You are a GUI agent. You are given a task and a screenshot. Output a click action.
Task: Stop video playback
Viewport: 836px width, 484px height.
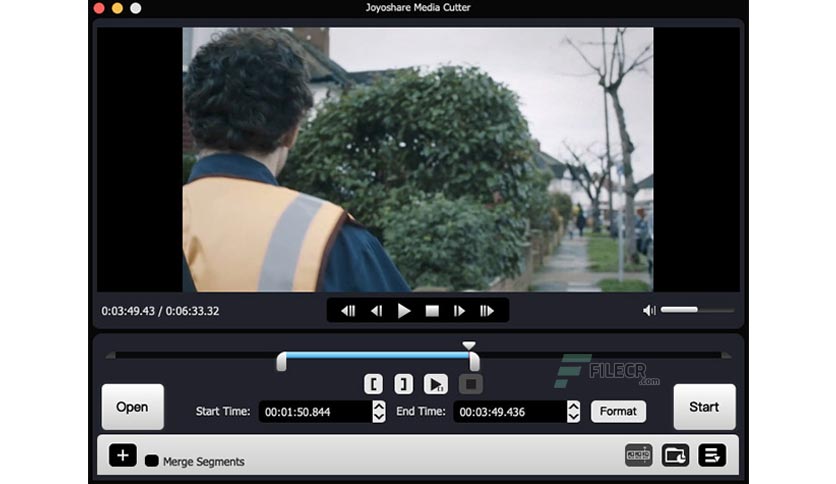432,311
